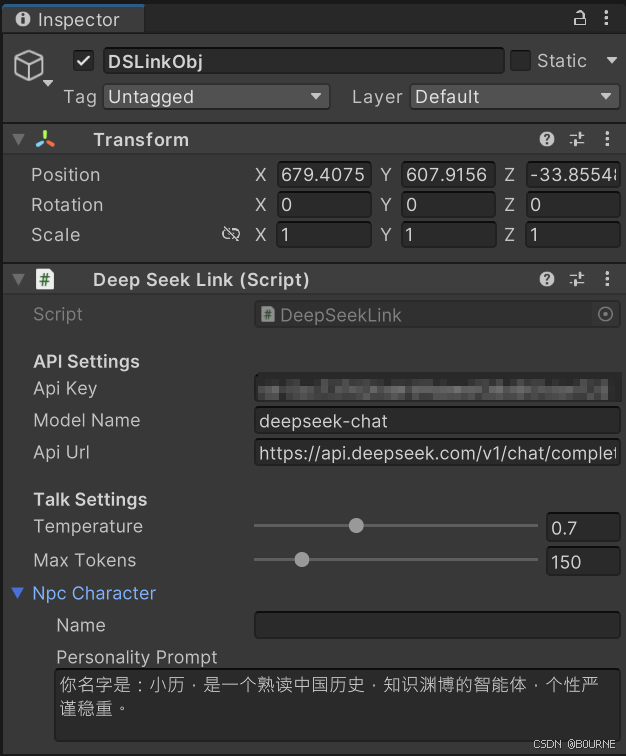This screenshot has height=756, width=626.
Task: Click the Npc Character Name field
Action: pyautogui.click(x=437, y=625)
